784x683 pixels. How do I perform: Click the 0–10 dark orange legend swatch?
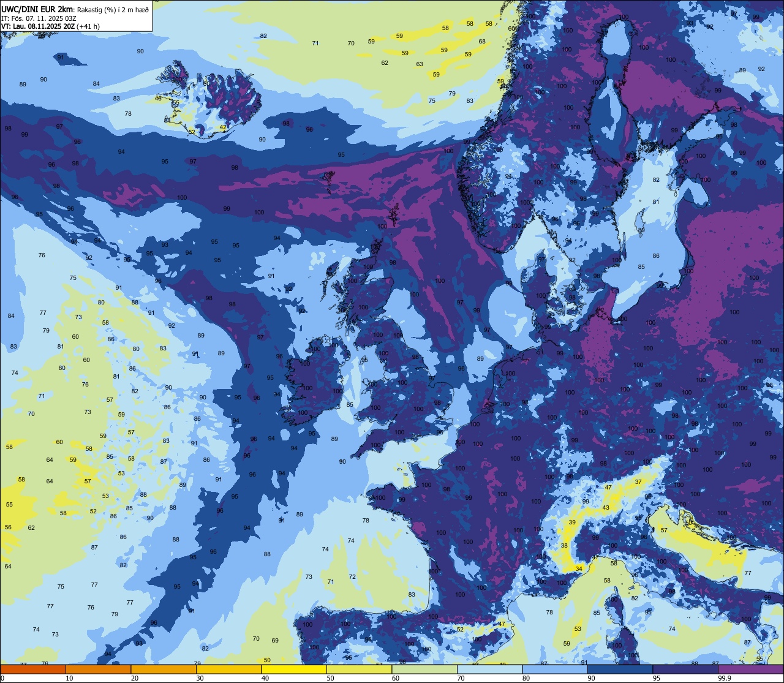click(x=33, y=670)
